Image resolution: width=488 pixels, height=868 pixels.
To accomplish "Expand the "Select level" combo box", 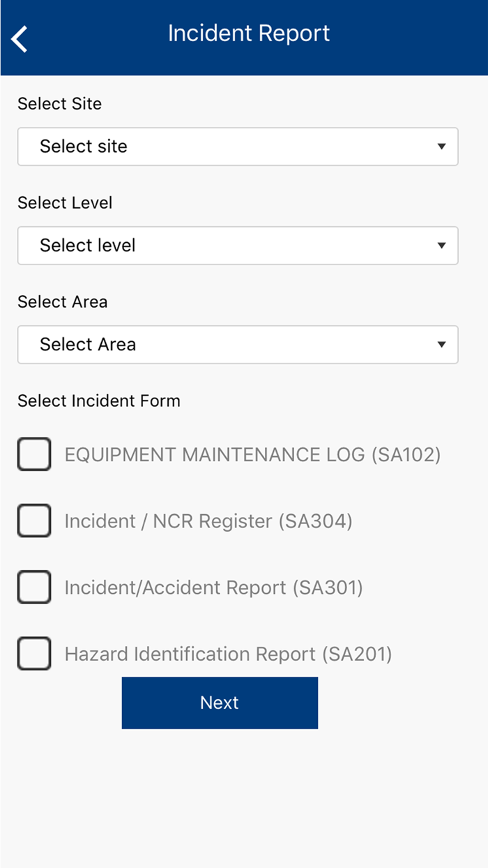I will pos(237,246).
